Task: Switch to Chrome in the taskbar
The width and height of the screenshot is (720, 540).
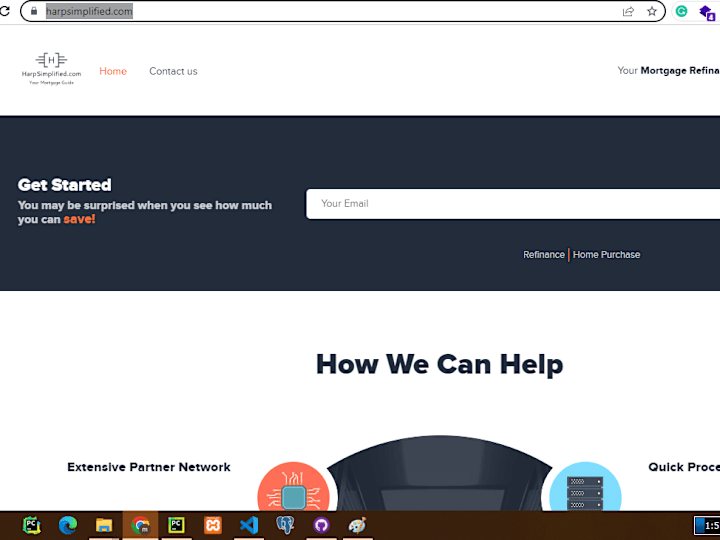Action: pyautogui.click(x=141, y=525)
